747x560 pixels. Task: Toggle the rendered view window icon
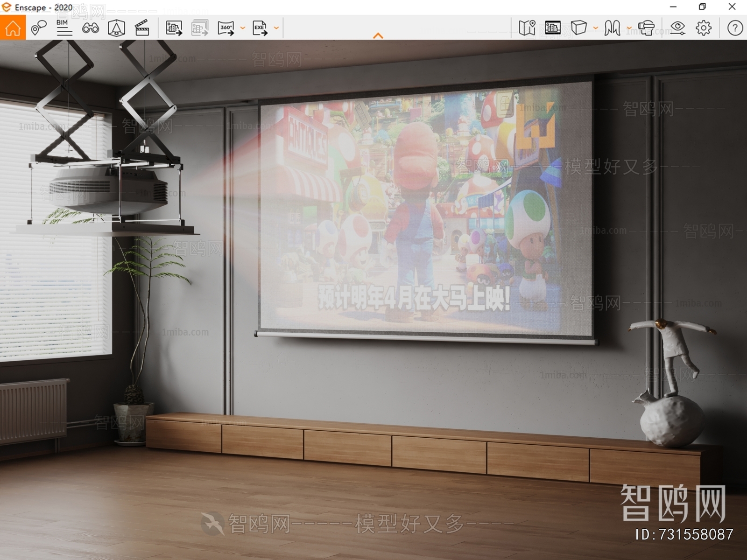tap(553, 28)
